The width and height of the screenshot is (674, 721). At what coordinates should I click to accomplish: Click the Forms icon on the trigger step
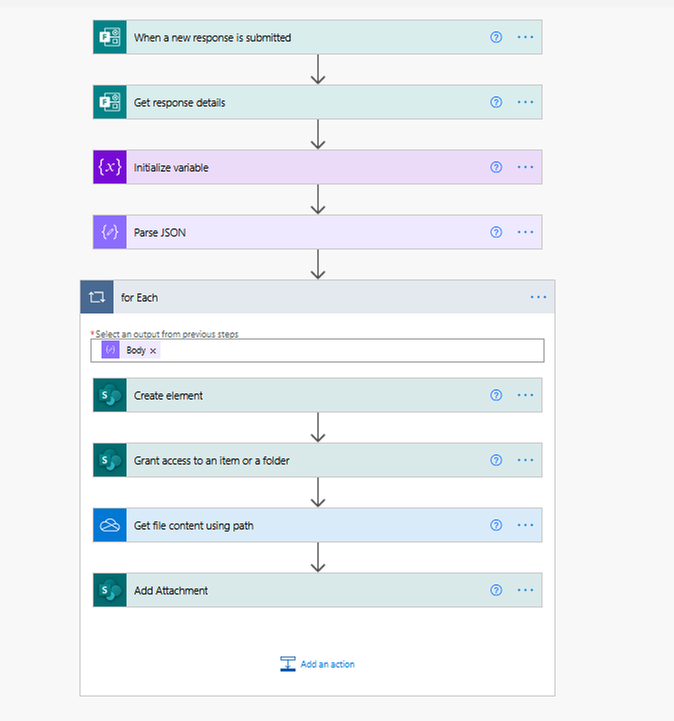[110, 37]
